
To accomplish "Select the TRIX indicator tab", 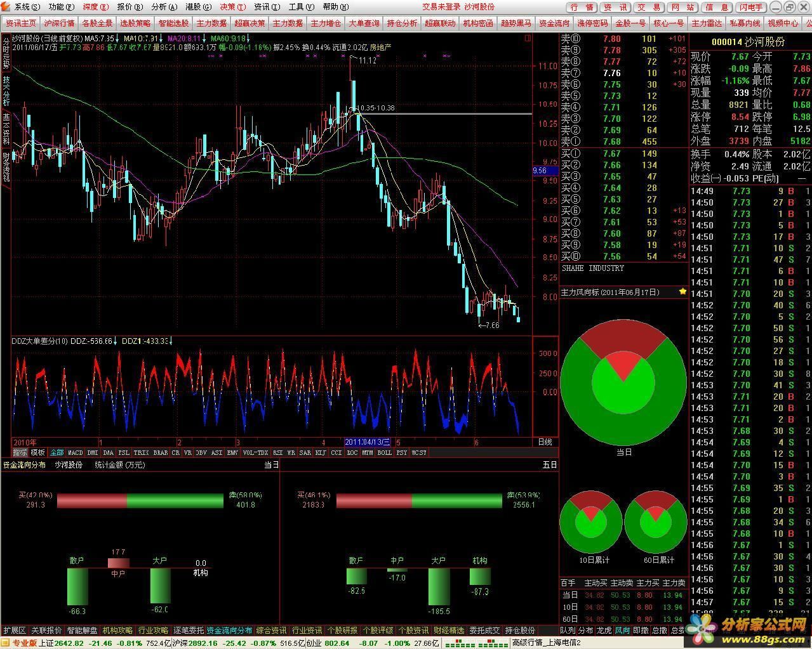I will (x=141, y=453).
